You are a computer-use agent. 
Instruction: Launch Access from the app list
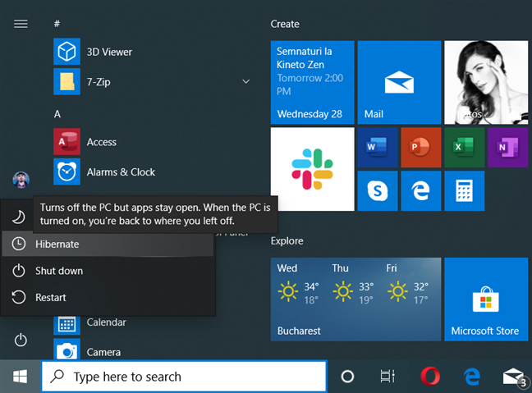click(x=102, y=142)
